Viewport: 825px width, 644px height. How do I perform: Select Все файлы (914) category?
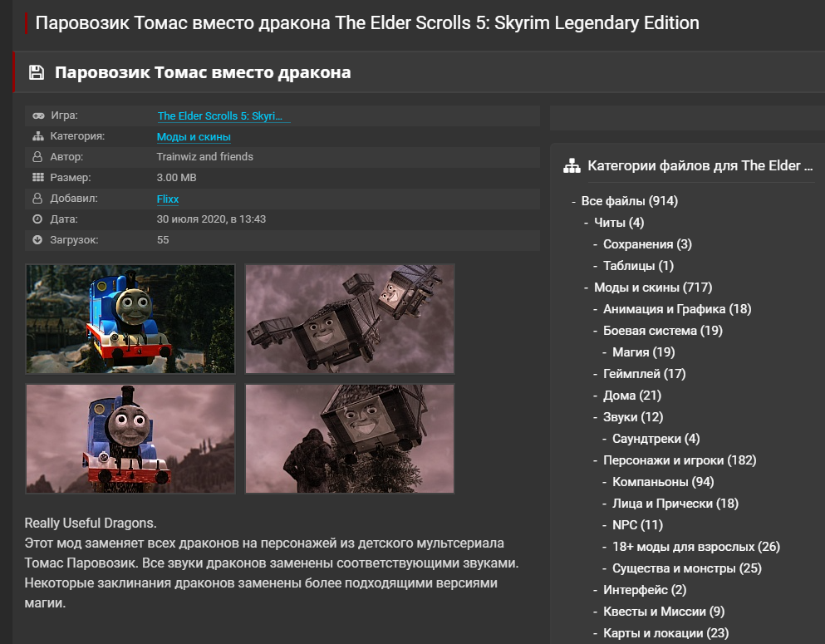[629, 201]
